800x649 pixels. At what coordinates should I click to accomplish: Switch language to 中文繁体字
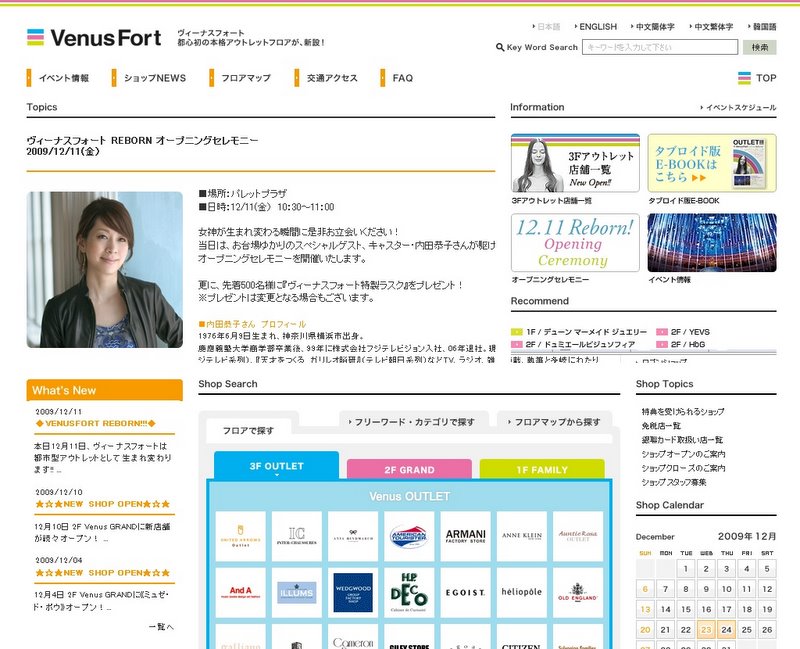tap(711, 27)
